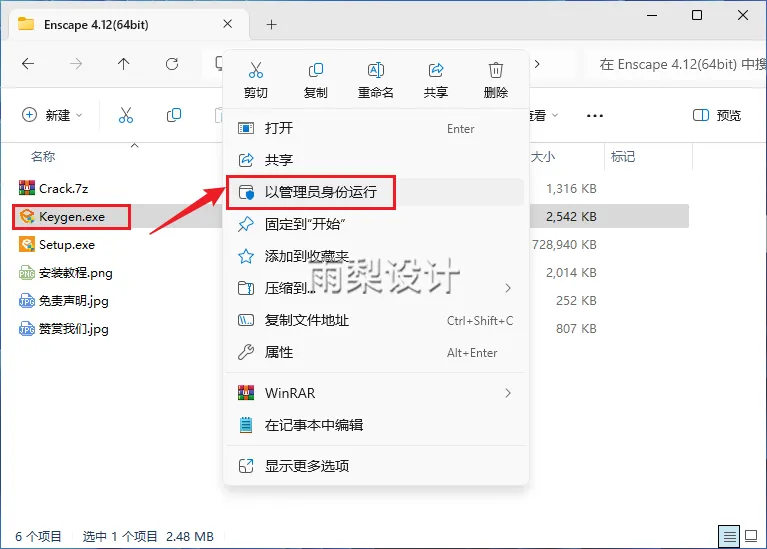Click Share icon atop context menu
The width and height of the screenshot is (767, 549).
click(x=435, y=70)
